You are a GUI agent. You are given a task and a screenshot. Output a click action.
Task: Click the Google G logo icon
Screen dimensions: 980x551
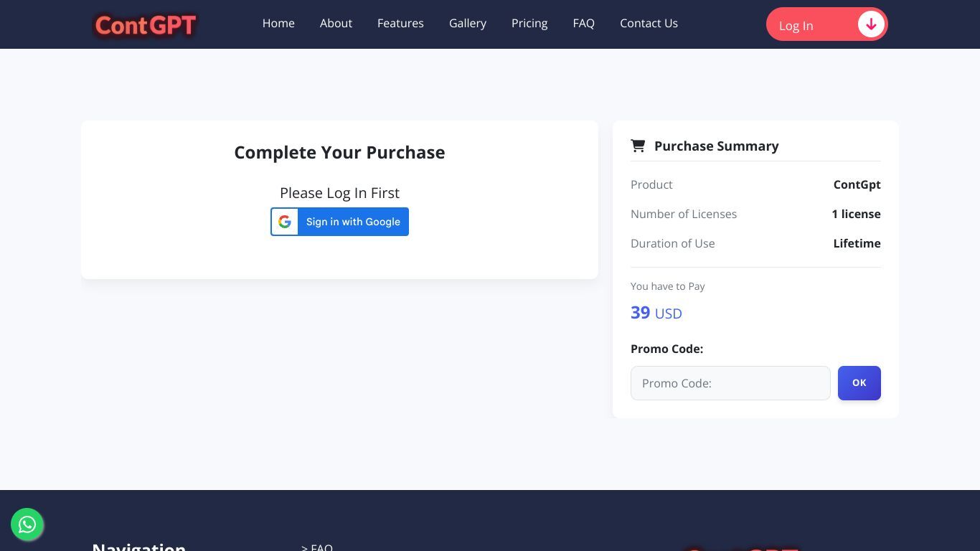coord(285,222)
